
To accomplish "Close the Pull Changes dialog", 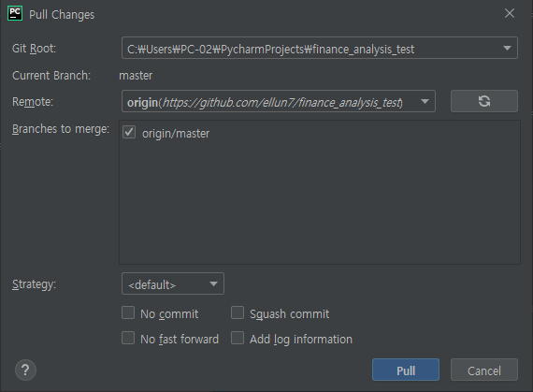I will pyautogui.click(x=510, y=13).
